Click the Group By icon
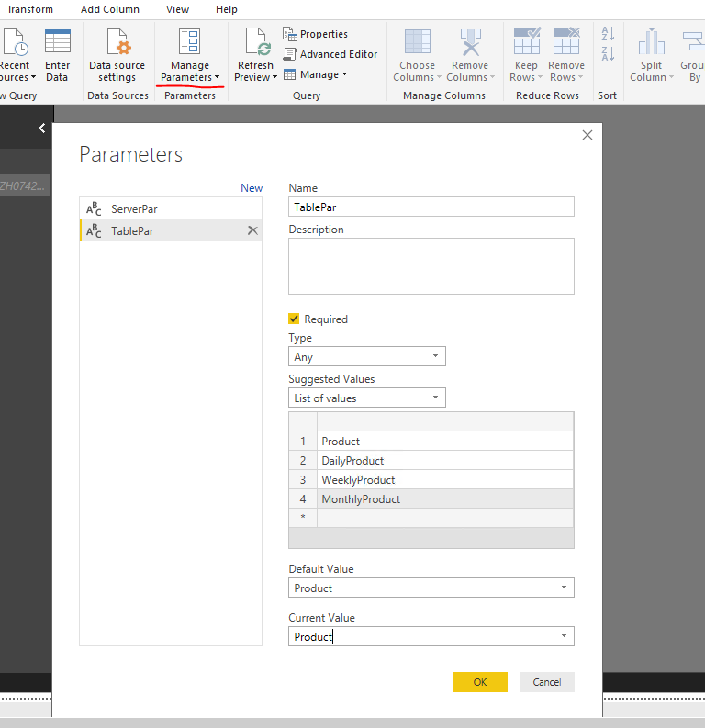This screenshot has width=705, height=728. [694, 41]
